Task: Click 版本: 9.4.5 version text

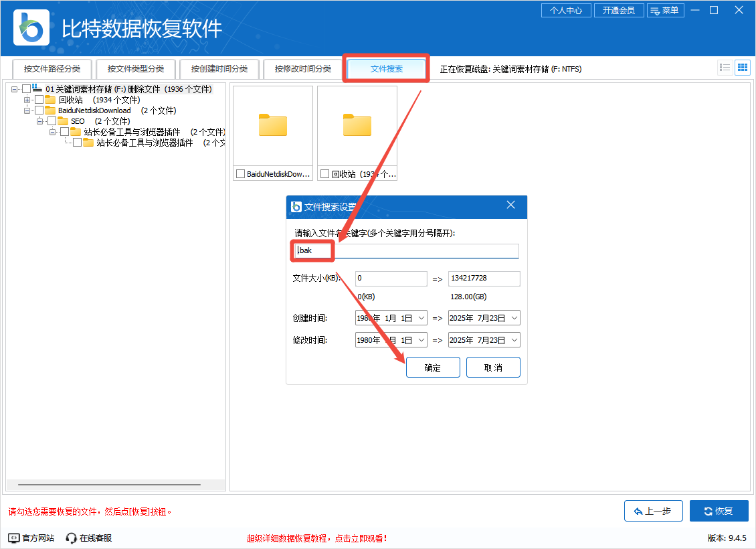Action: (727, 538)
